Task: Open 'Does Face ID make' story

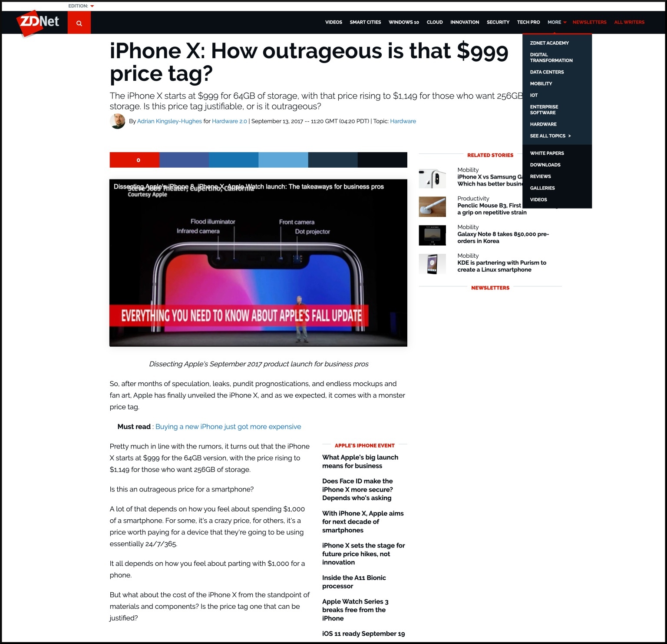Action: pyautogui.click(x=357, y=490)
